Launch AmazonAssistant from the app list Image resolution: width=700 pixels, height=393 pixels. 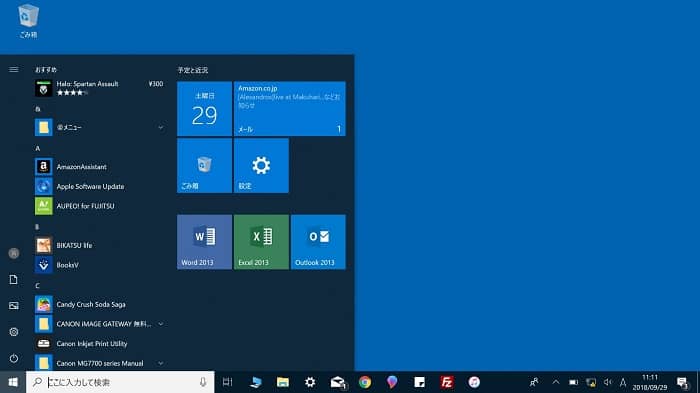[100, 167]
